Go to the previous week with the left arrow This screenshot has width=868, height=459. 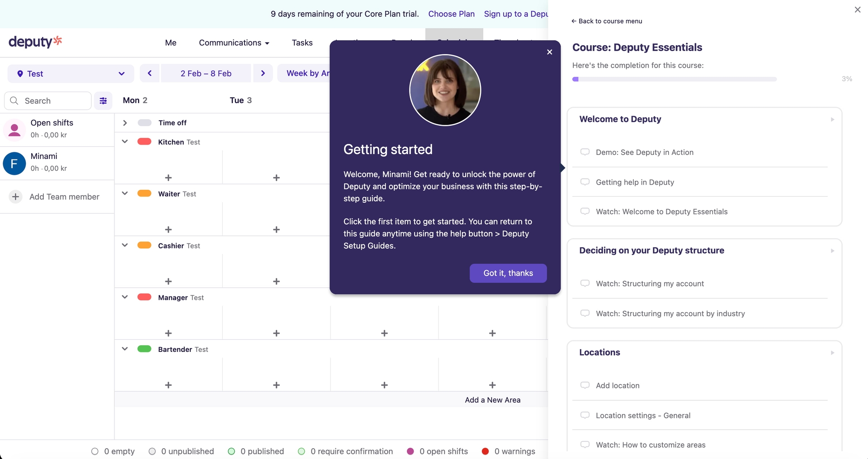click(x=149, y=73)
